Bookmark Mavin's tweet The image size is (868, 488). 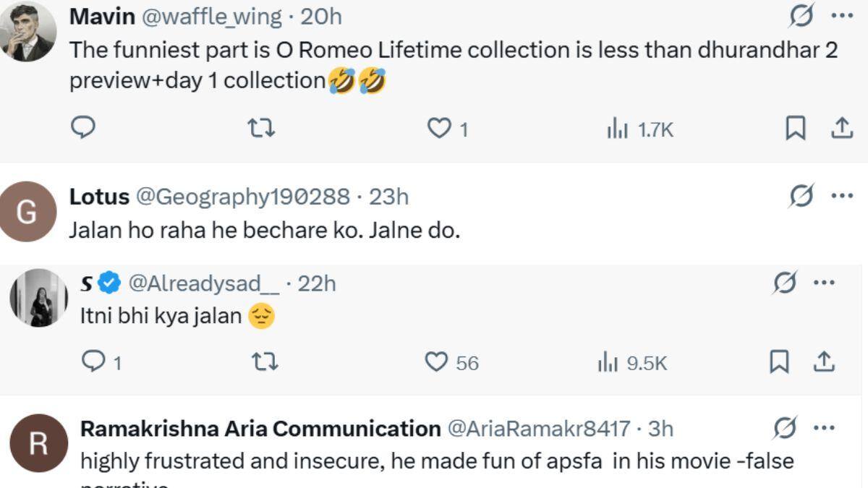click(795, 129)
